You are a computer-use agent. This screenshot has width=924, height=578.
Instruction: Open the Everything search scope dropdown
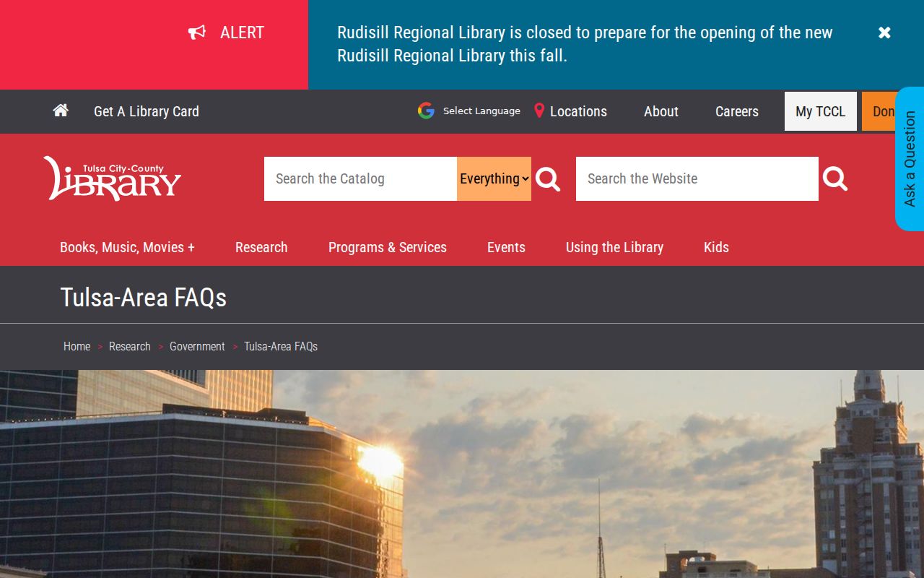494,178
